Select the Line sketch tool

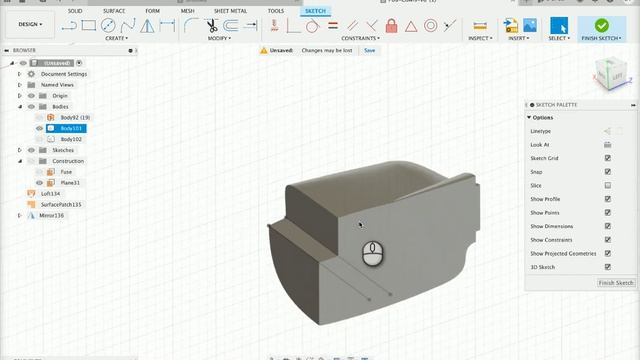[x=69, y=26]
